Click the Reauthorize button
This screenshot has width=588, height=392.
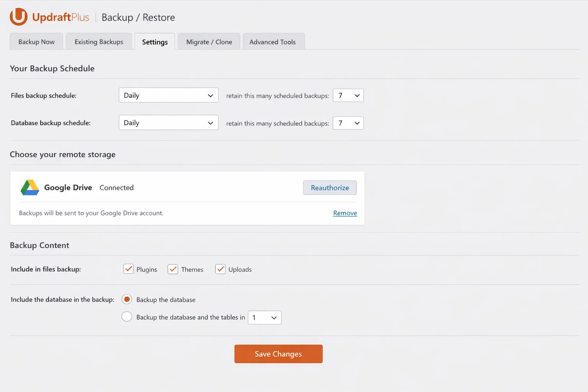(330, 188)
